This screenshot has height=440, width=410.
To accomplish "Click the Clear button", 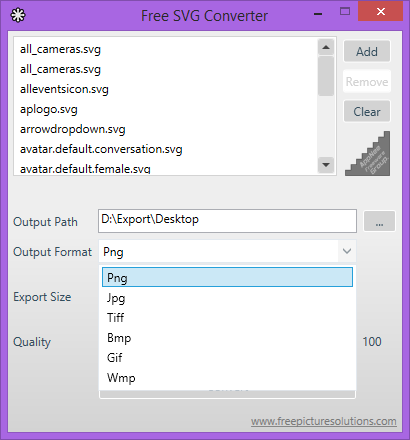I will (x=367, y=111).
